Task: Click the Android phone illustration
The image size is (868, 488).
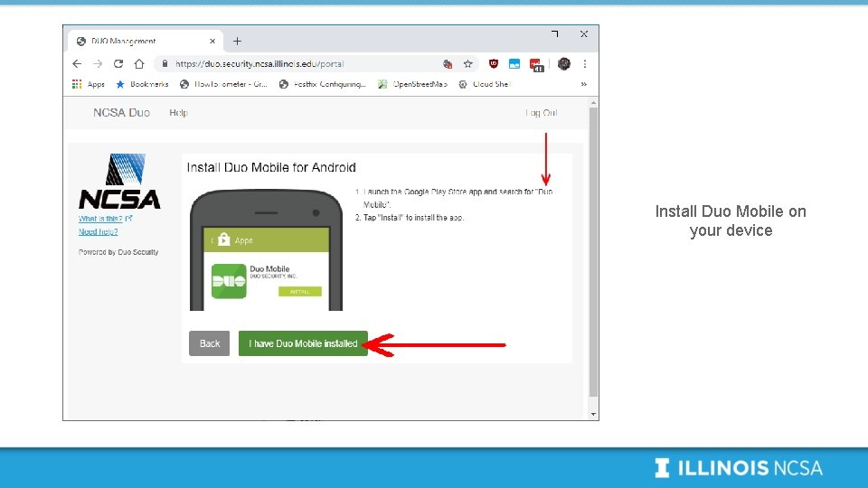Action: pos(266,249)
